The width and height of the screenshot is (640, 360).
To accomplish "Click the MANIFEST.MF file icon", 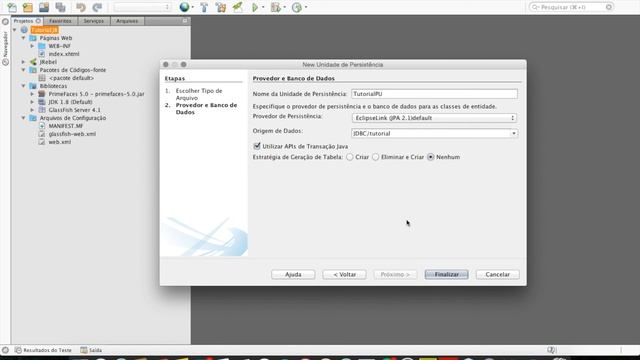I will [42, 126].
